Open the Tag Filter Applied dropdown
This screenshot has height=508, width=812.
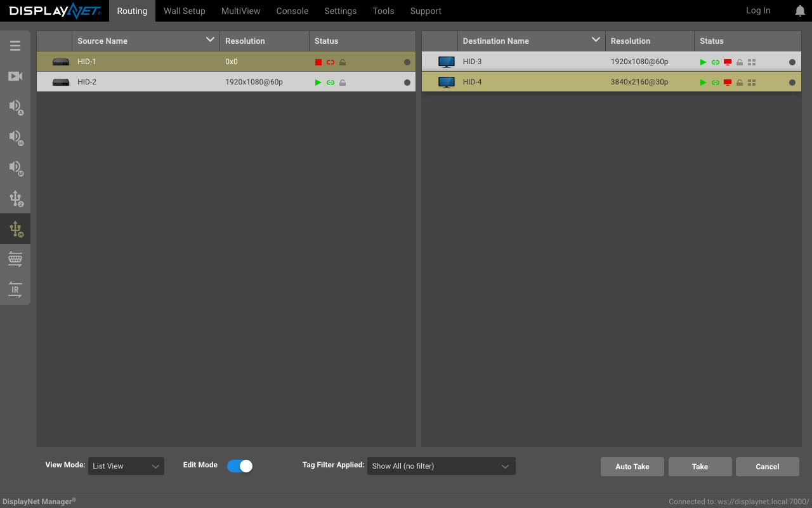pos(442,466)
